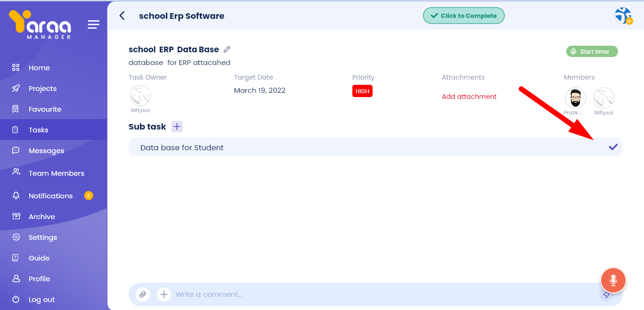Open Projects in the sidebar

point(42,89)
